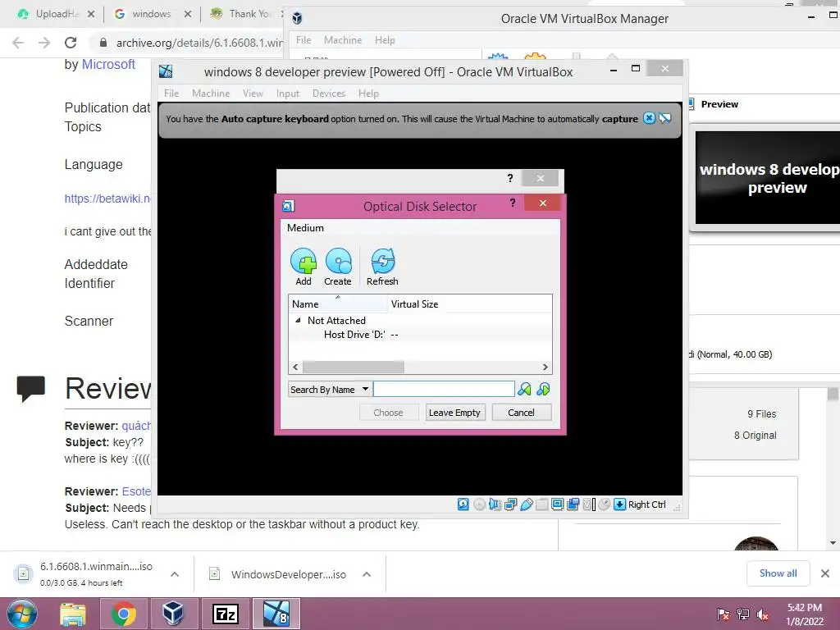Open 7-Zip from the taskbar

click(x=225, y=614)
